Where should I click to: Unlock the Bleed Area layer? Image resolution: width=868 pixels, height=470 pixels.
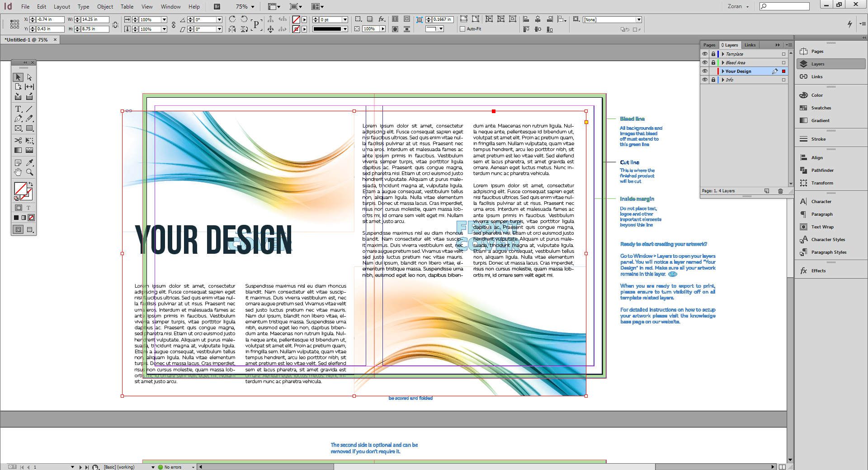coord(713,62)
